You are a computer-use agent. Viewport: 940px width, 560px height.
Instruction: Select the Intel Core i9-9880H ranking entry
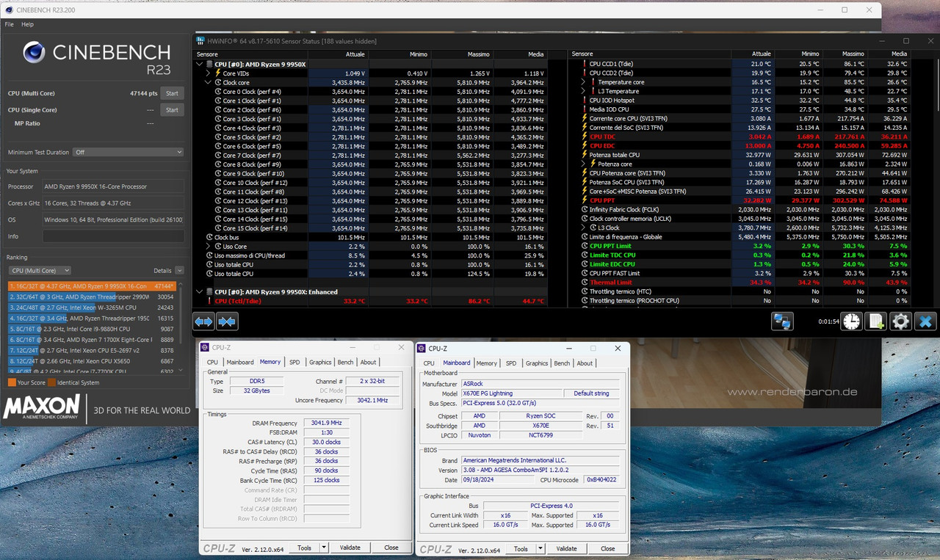(x=92, y=330)
